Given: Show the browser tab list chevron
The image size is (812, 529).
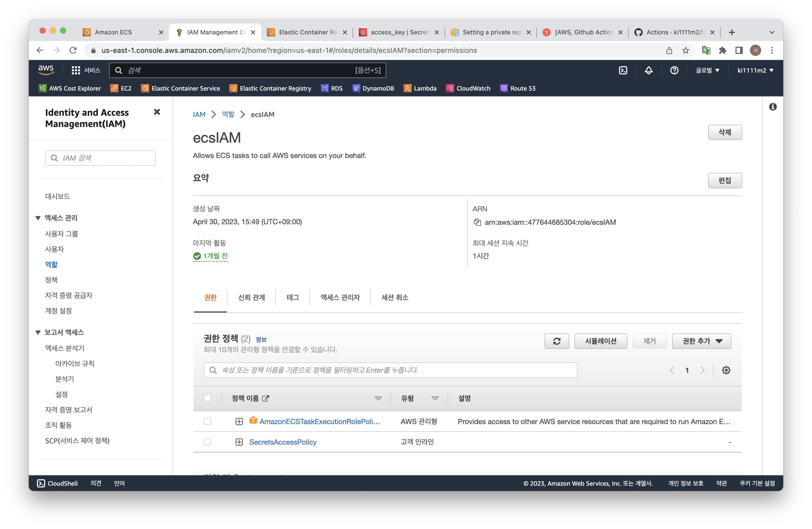Looking at the screenshot, I should (x=772, y=32).
